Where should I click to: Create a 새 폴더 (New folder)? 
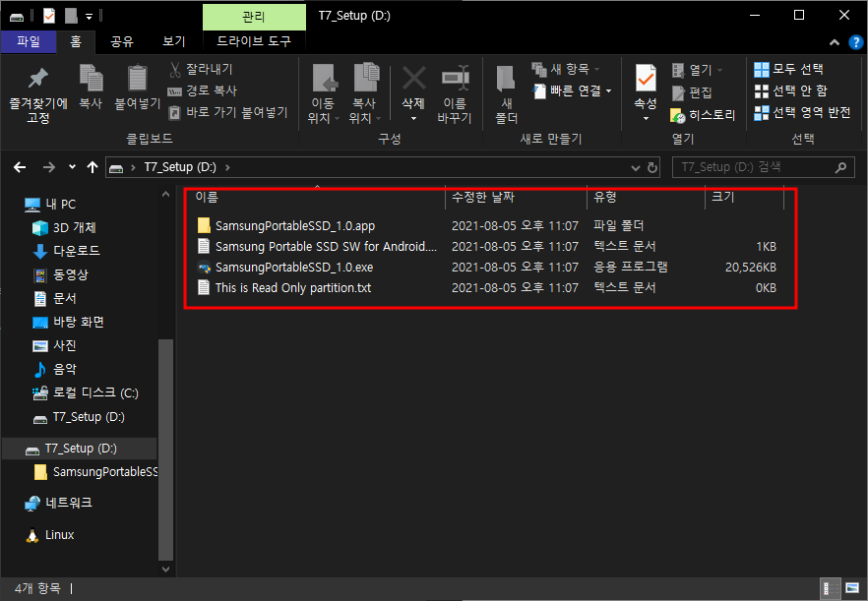tap(506, 94)
